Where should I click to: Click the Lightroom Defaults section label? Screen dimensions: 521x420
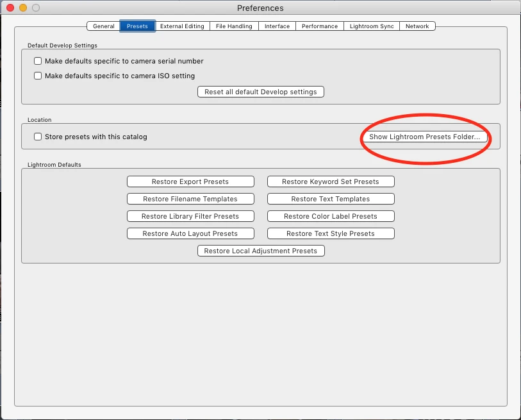54,165
